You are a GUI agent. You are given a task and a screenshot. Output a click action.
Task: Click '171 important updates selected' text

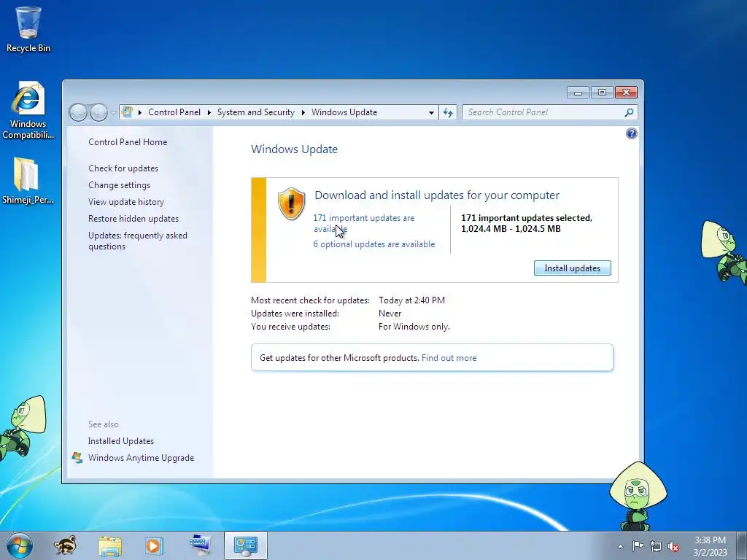point(527,218)
